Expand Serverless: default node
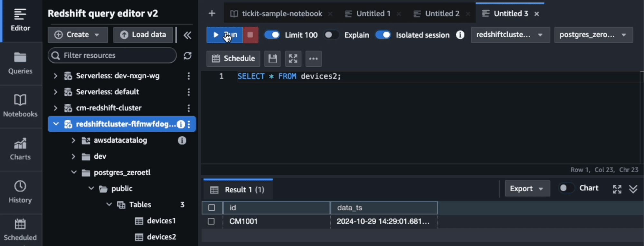The image size is (644, 246). pos(55,92)
